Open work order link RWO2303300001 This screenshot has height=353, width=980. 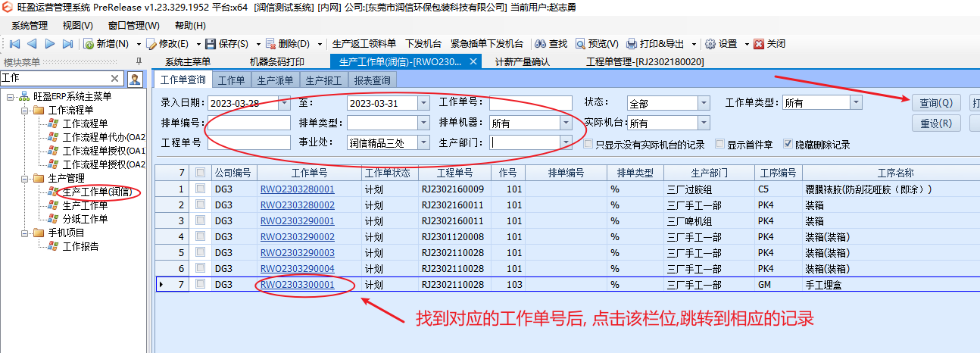297,284
